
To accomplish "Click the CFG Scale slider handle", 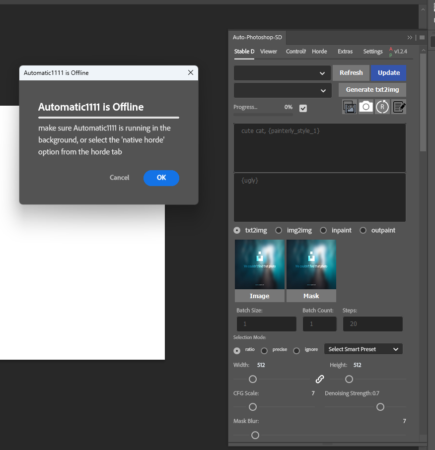I will point(253,407).
